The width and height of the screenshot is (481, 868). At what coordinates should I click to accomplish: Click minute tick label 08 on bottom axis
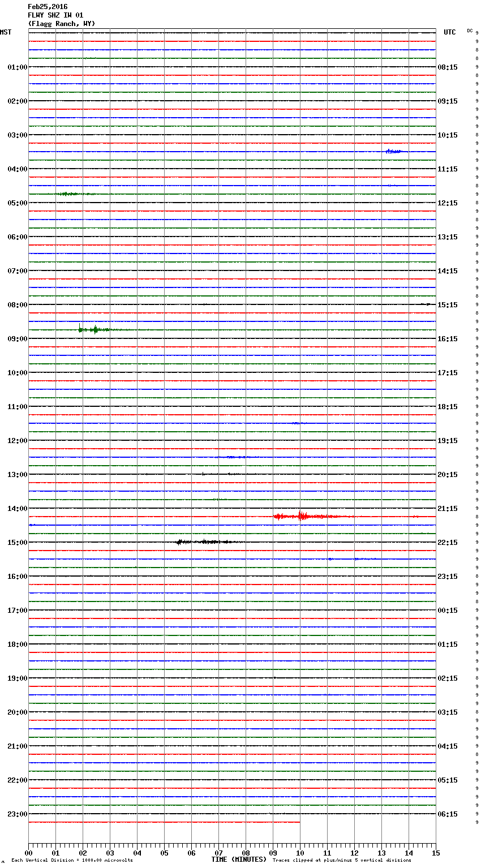(246, 853)
